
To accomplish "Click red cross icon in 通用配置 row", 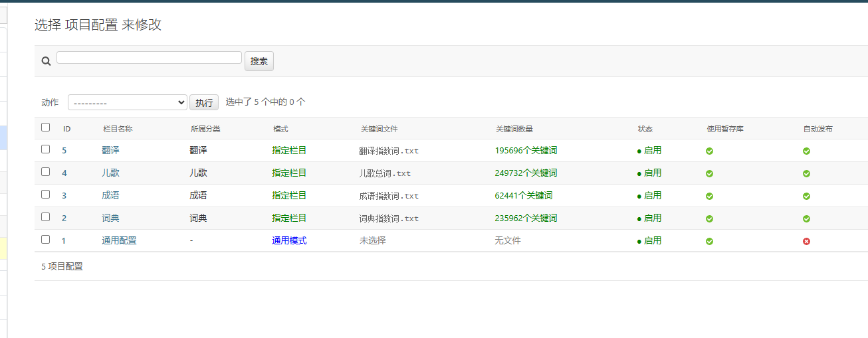I will [806, 242].
